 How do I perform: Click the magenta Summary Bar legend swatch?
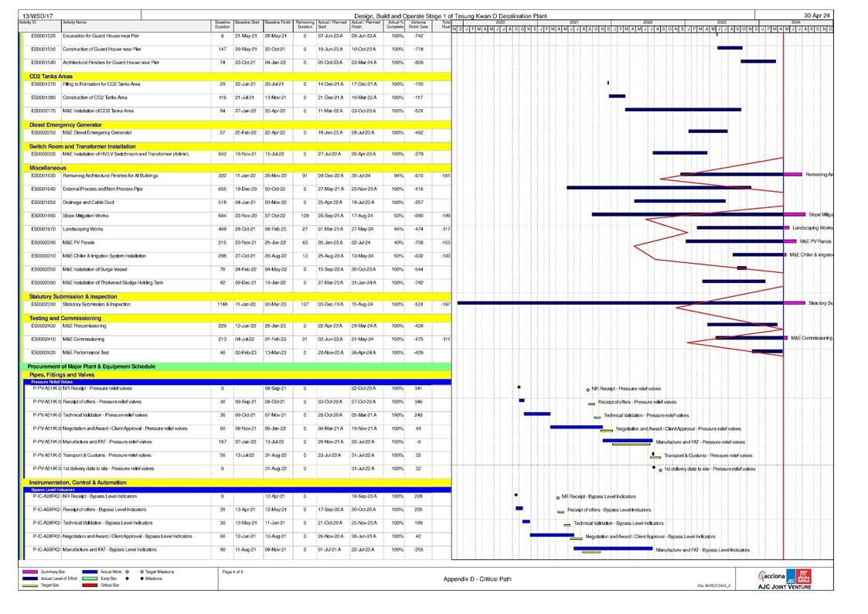[x=29, y=571]
